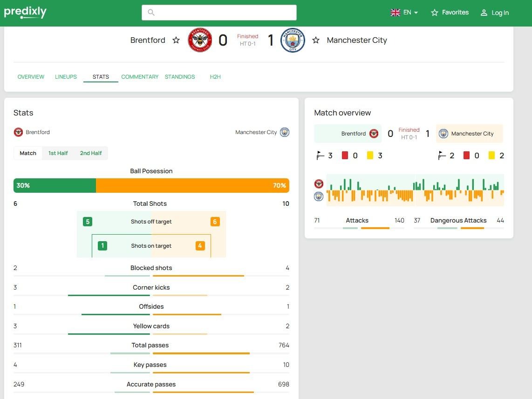
Task: Open the EN language dropdown
Action: [404, 13]
